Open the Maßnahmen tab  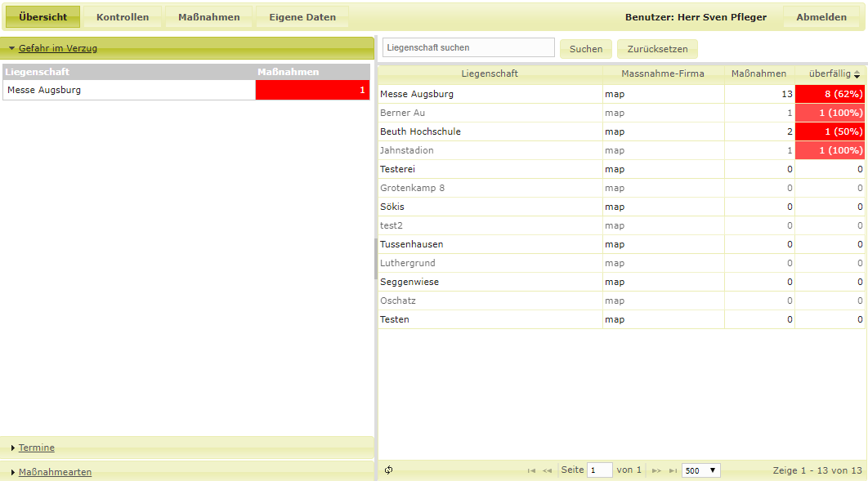click(x=209, y=17)
